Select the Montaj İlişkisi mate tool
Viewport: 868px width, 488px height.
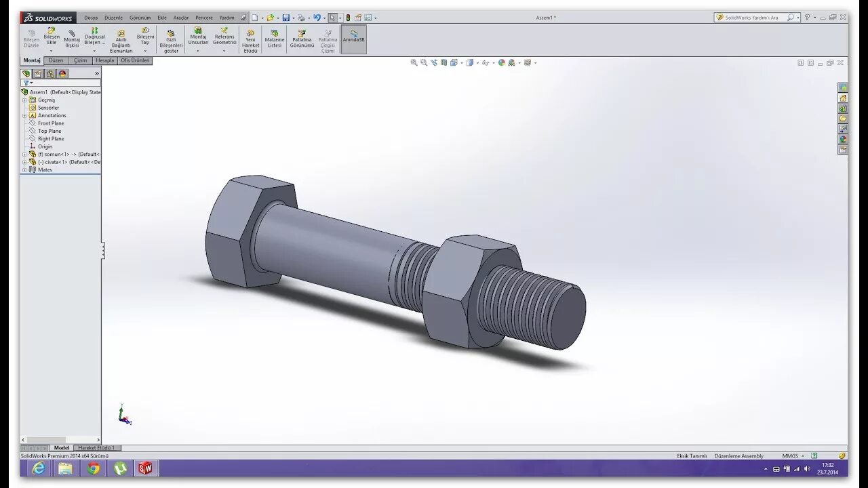[72, 38]
